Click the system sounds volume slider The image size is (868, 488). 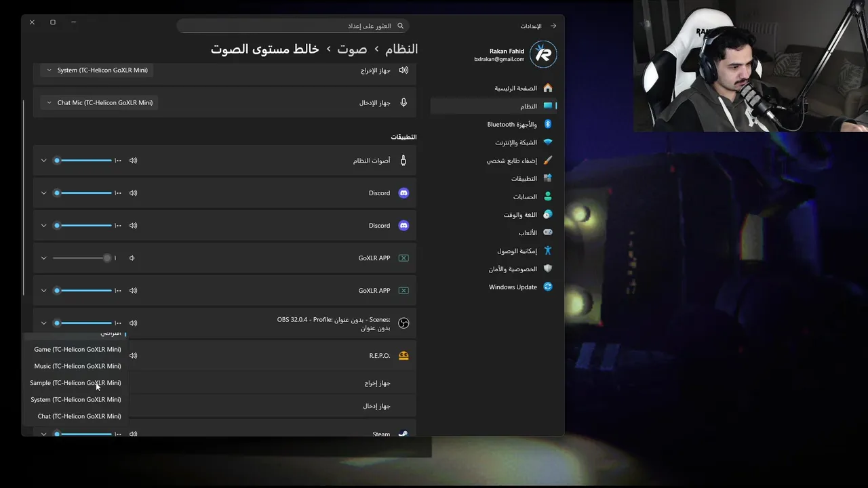pos(83,161)
